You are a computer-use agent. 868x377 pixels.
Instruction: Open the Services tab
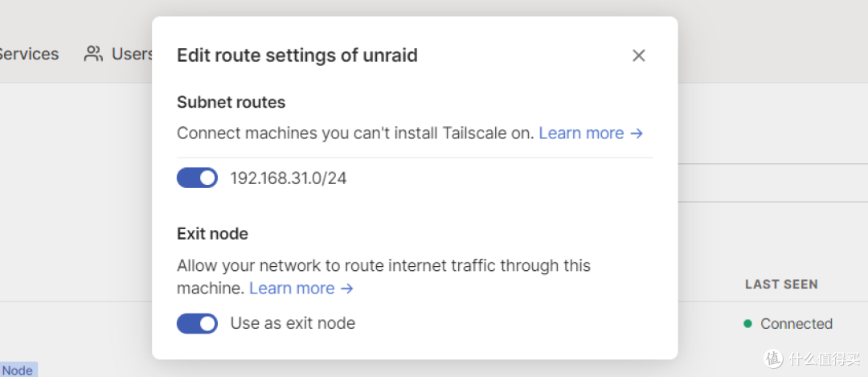(x=29, y=54)
